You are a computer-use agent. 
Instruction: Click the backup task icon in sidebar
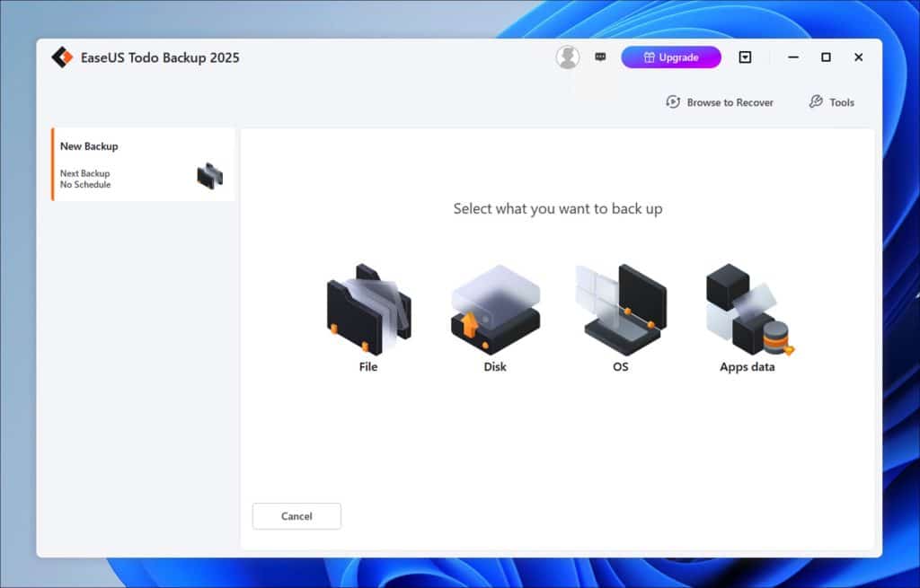[x=209, y=176]
